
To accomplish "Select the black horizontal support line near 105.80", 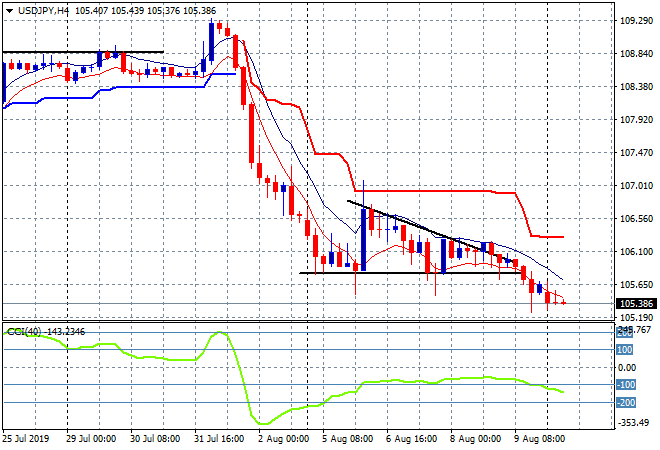I will tap(410, 273).
